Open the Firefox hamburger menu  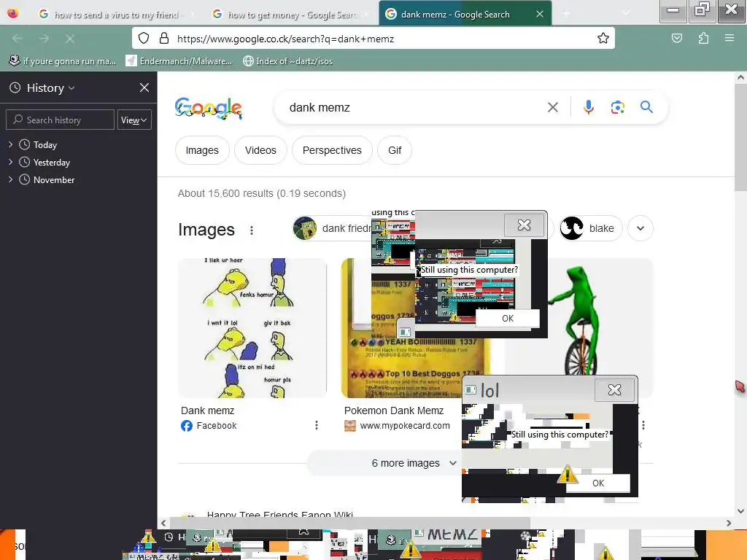[x=729, y=38]
